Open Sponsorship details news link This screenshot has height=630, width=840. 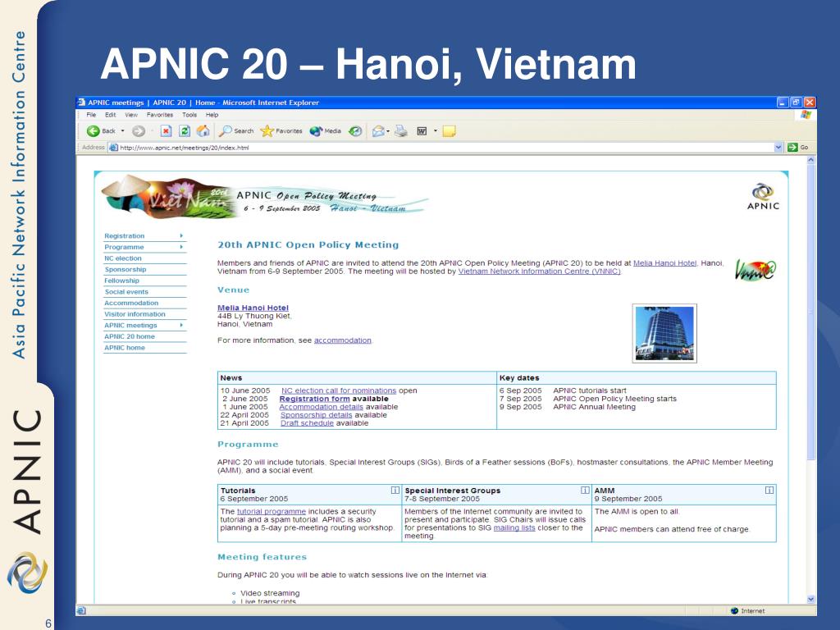pyautogui.click(x=316, y=414)
